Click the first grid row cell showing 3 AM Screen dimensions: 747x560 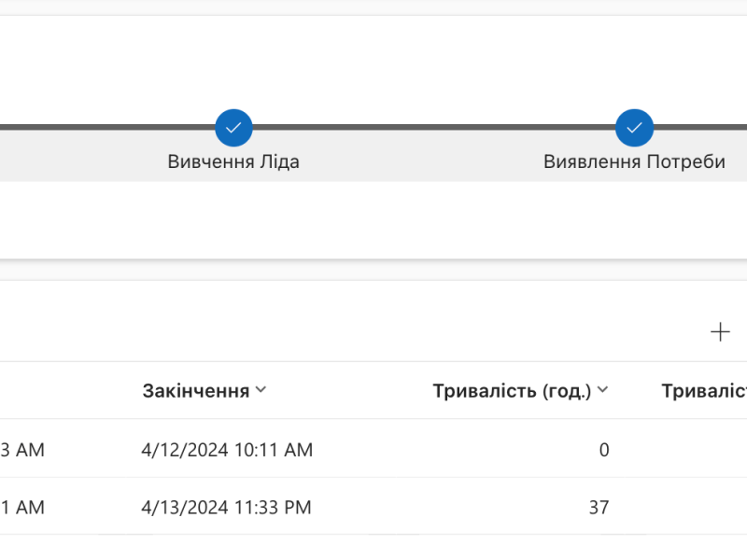click(21, 450)
